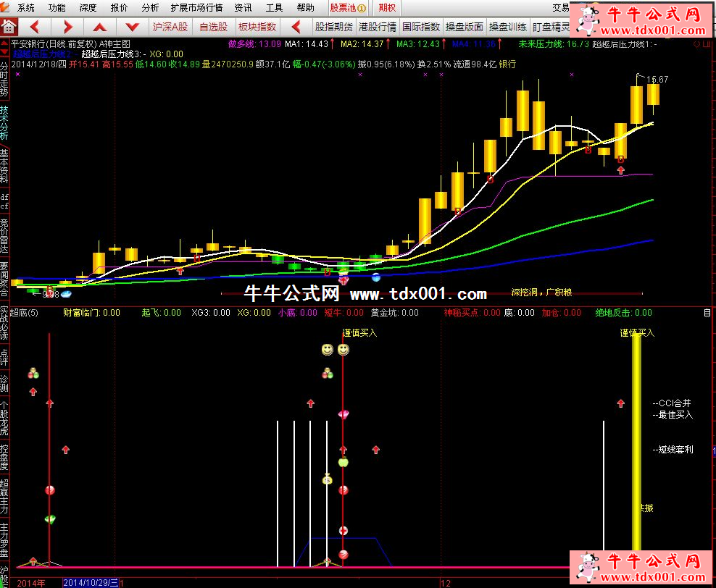Switch to the 基本资料 side tab
Screen dimensions: 716x588
[x=5, y=166]
